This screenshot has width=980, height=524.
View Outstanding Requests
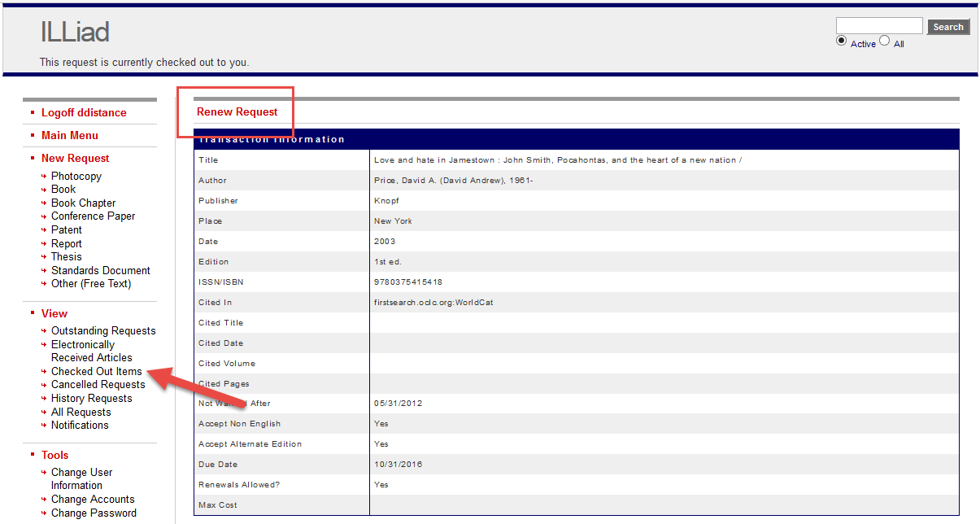pos(103,330)
